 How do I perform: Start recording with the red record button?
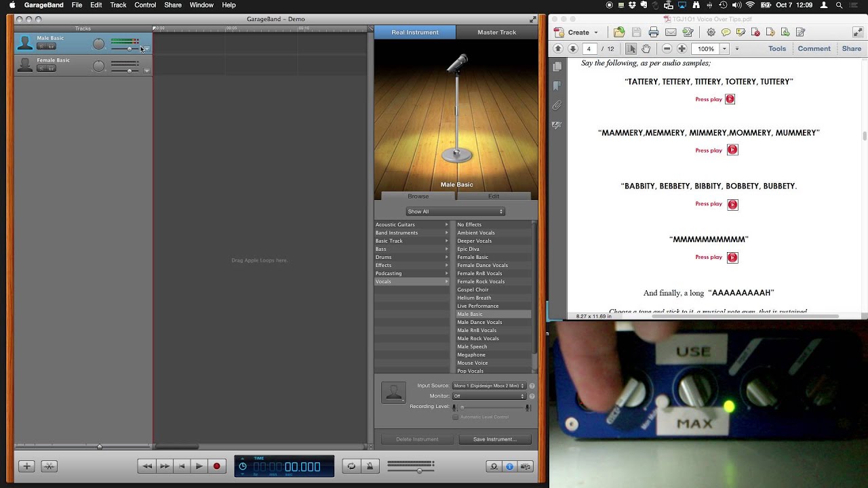tap(217, 466)
